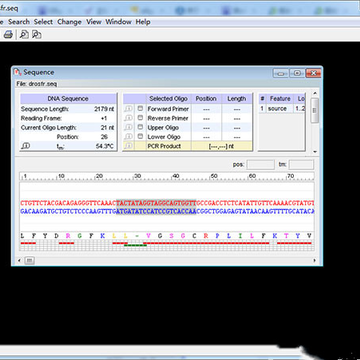Click the tm value 54.3°C
This screenshot has width=360, height=360.
coord(105,146)
